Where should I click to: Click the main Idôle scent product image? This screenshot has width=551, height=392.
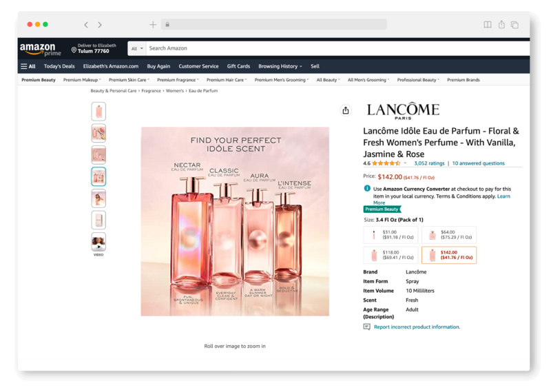[x=235, y=221]
